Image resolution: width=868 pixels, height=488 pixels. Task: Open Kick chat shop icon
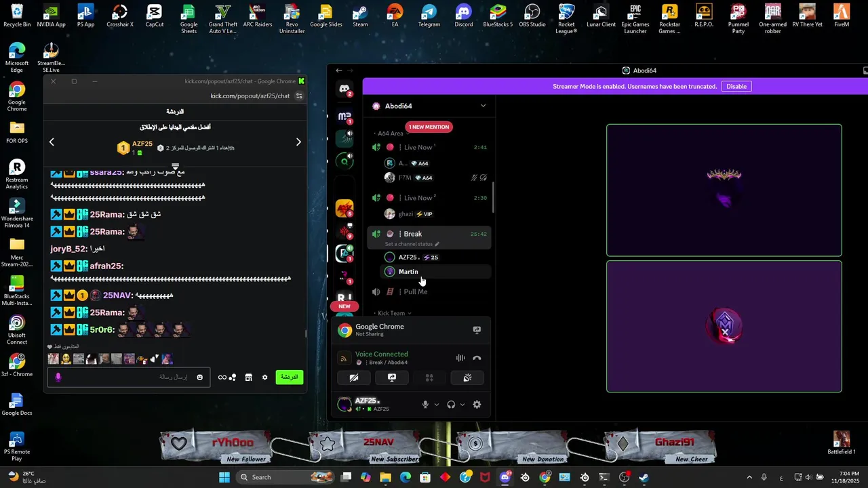click(x=248, y=378)
